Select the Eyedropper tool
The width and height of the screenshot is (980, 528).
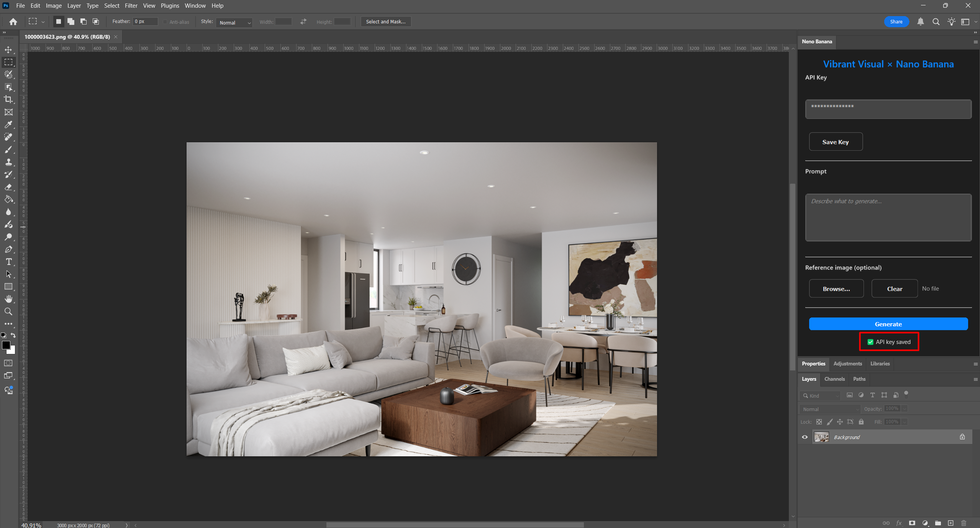8,124
